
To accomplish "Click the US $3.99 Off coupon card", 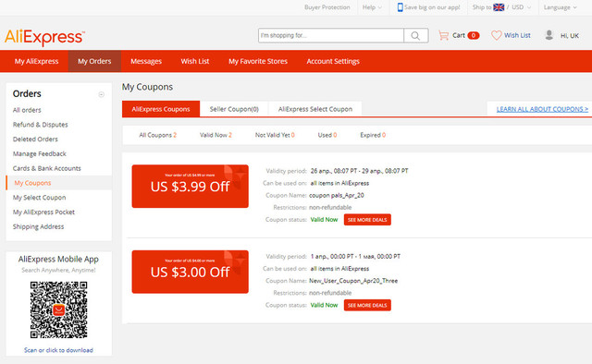I will click(190, 187).
